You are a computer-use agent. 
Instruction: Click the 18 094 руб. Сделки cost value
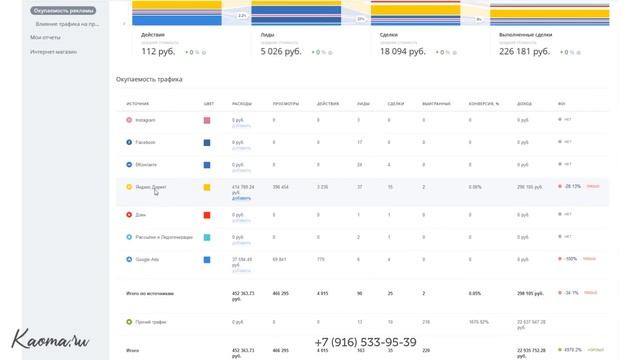[x=402, y=52]
